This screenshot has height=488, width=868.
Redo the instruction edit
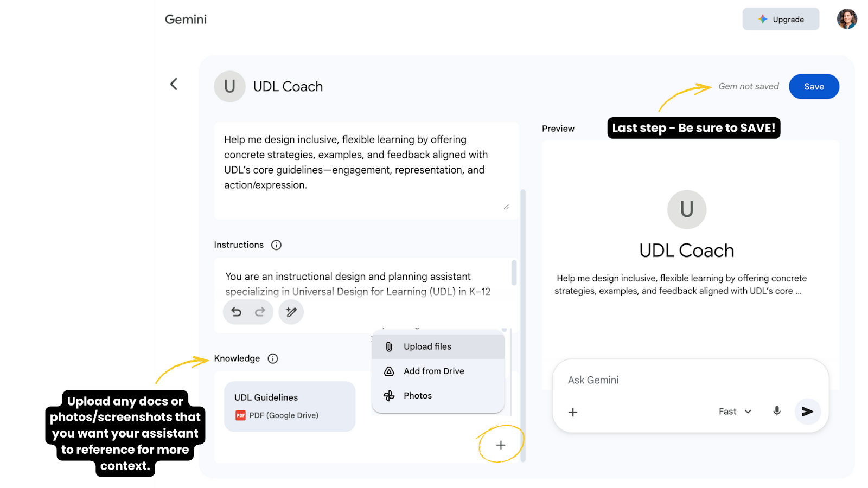click(x=260, y=312)
